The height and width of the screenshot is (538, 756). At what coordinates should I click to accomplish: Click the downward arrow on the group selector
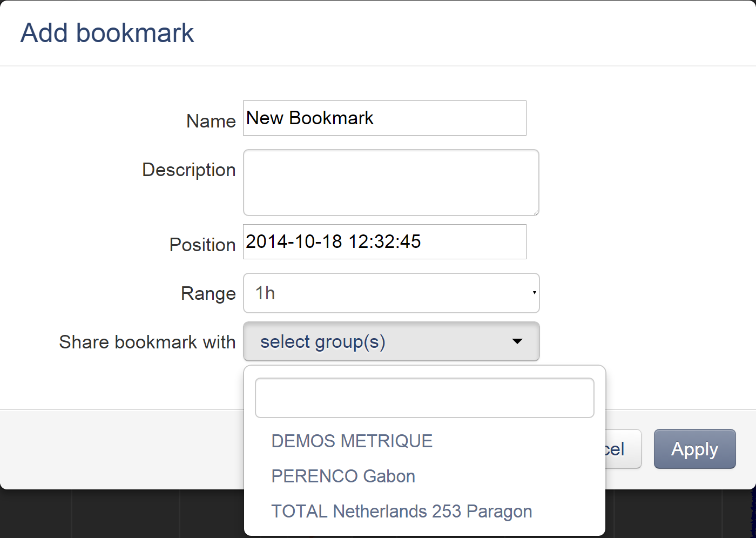click(517, 341)
